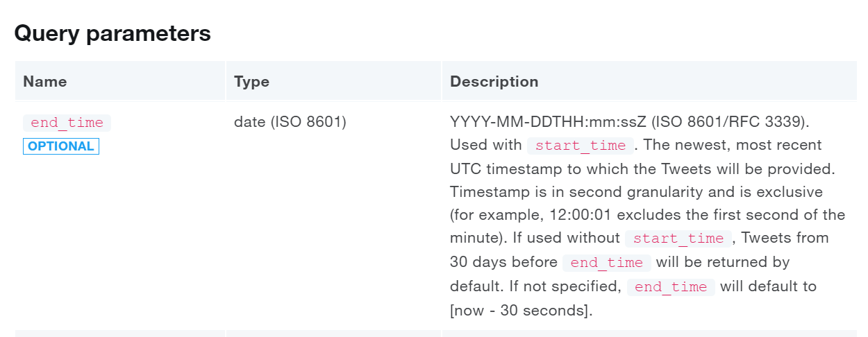This screenshot has height=337, width=868.
Task: Click end_time code after "If not specified"
Action: point(671,287)
